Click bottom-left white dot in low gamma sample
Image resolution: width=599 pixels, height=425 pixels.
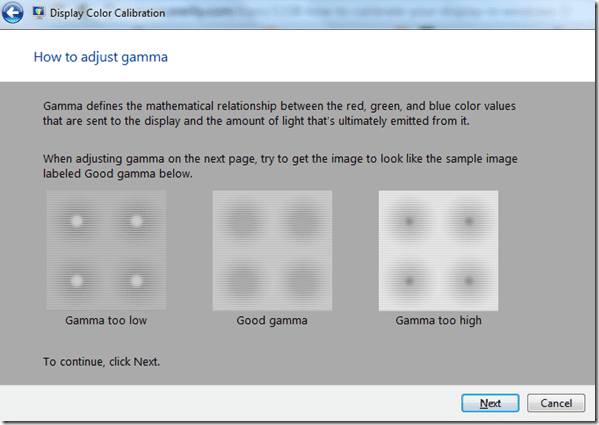click(x=76, y=281)
